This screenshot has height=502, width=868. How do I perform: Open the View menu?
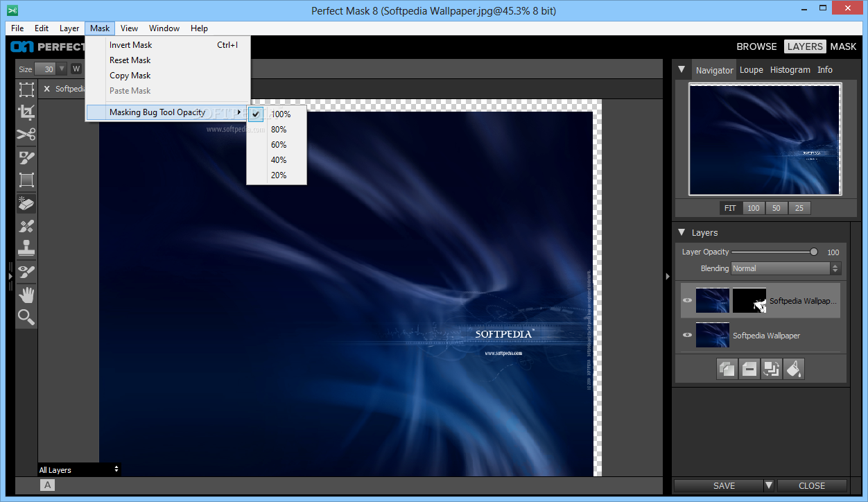(129, 28)
